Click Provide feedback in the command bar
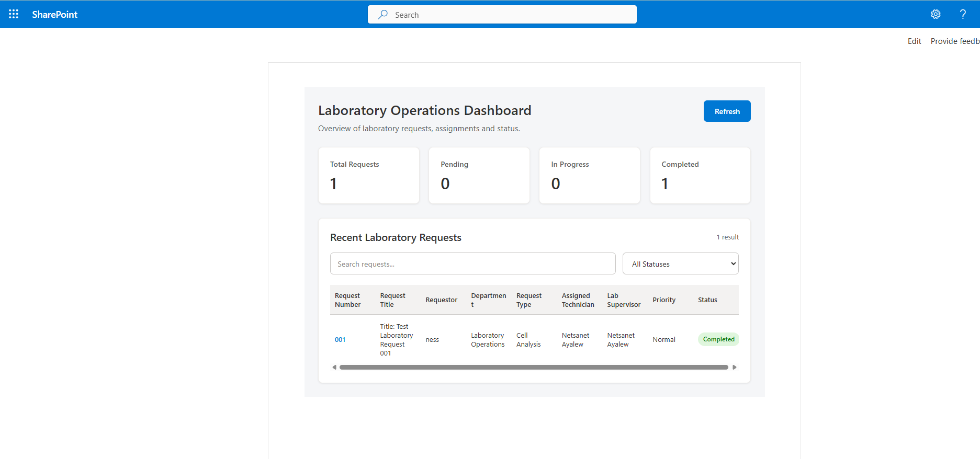Viewport: 980px width, 459px height. (955, 41)
